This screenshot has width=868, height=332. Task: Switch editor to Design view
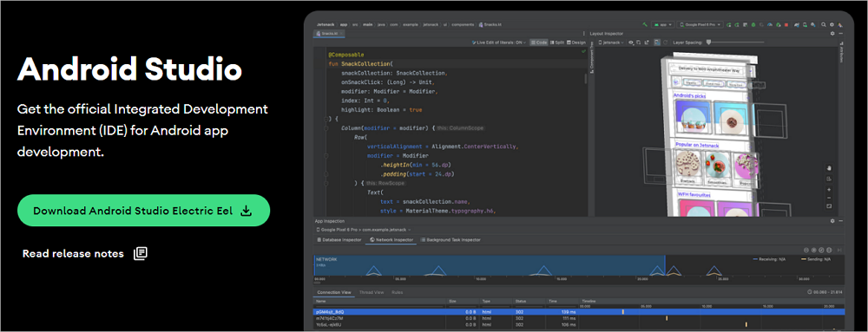click(x=576, y=42)
